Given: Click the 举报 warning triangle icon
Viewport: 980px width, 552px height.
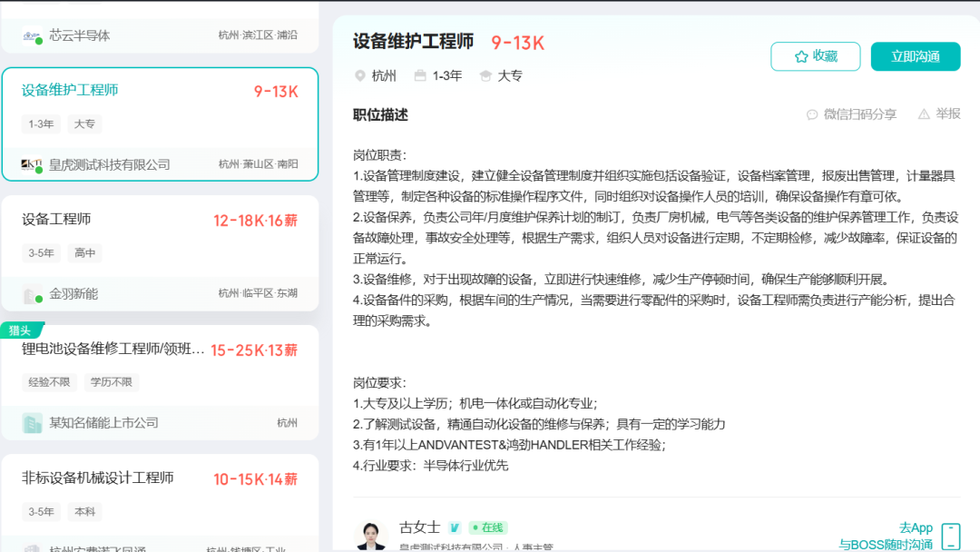Looking at the screenshot, I should [x=924, y=114].
